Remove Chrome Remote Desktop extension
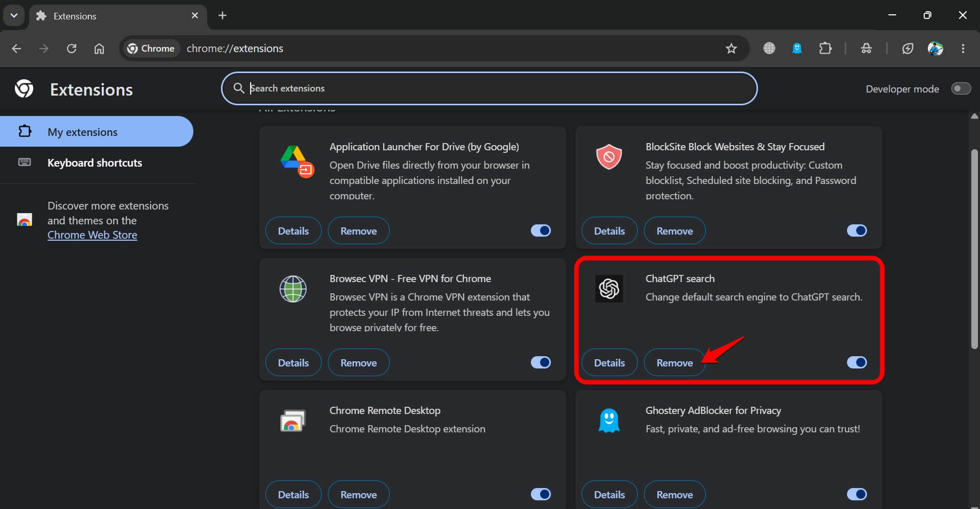 point(359,494)
